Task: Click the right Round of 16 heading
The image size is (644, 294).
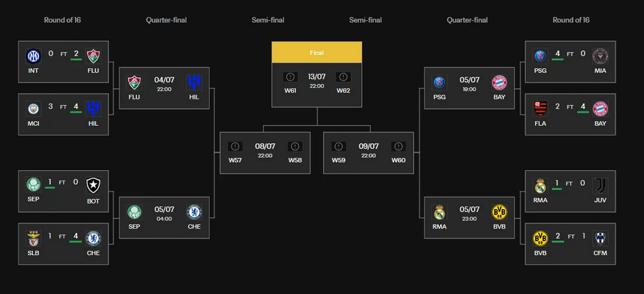Action: [571, 19]
